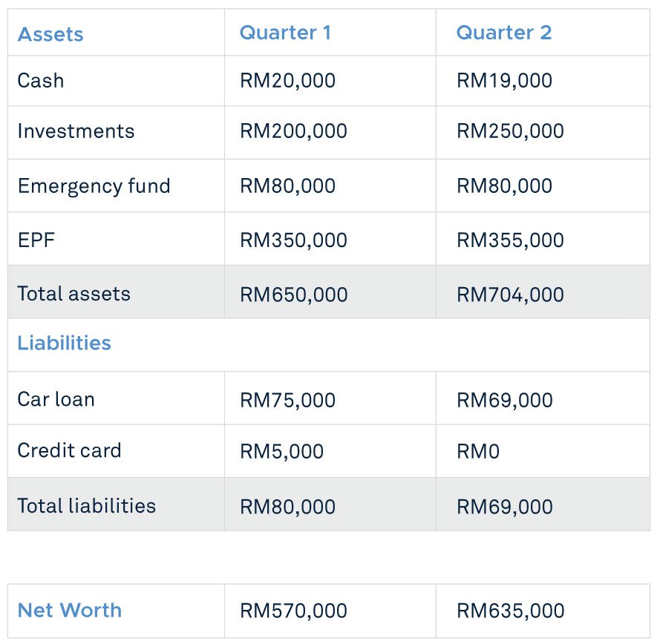The image size is (657, 644).
Task: Click the Net Worth label
Action: (x=70, y=611)
